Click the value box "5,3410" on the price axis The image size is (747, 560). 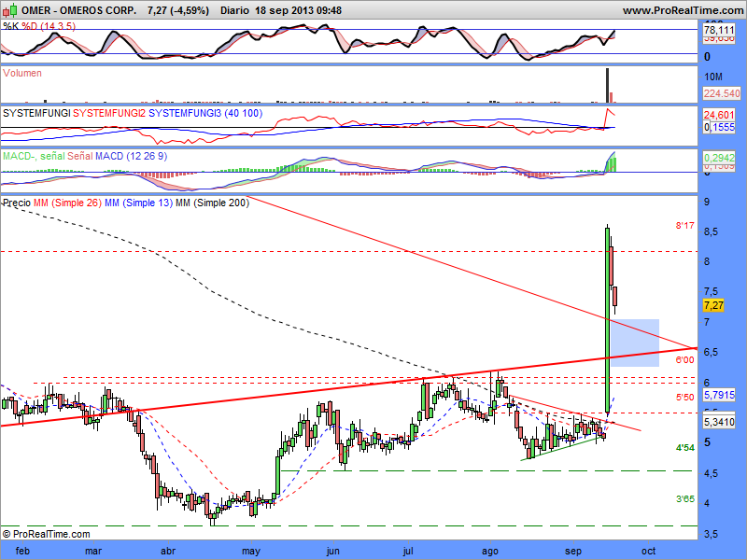(719, 422)
